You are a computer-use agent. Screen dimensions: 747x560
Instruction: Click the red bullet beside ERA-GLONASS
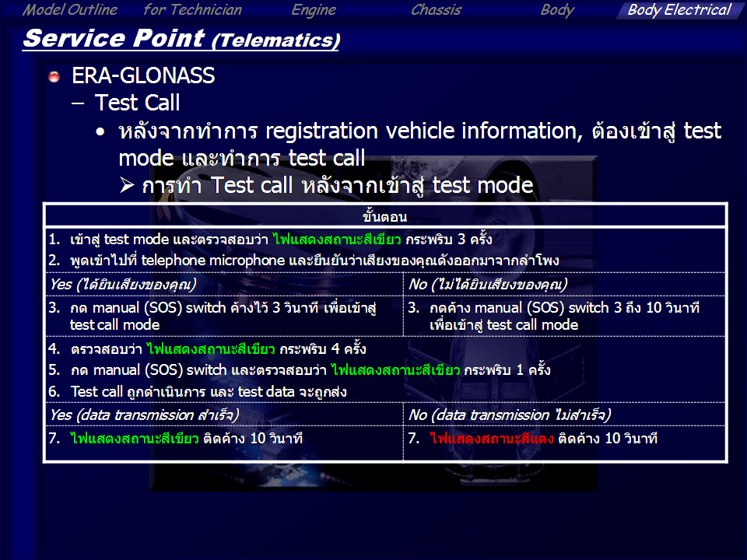54,76
